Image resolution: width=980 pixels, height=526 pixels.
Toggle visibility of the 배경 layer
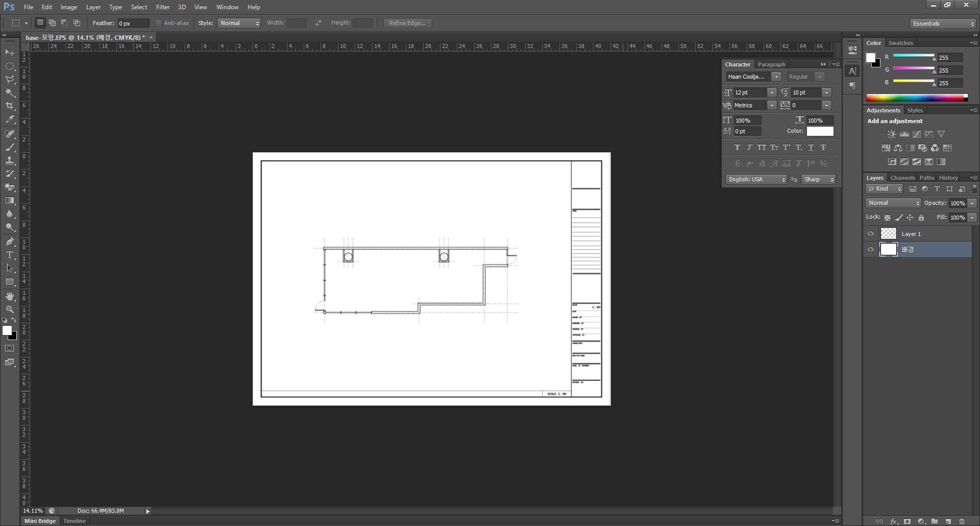coord(871,250)
